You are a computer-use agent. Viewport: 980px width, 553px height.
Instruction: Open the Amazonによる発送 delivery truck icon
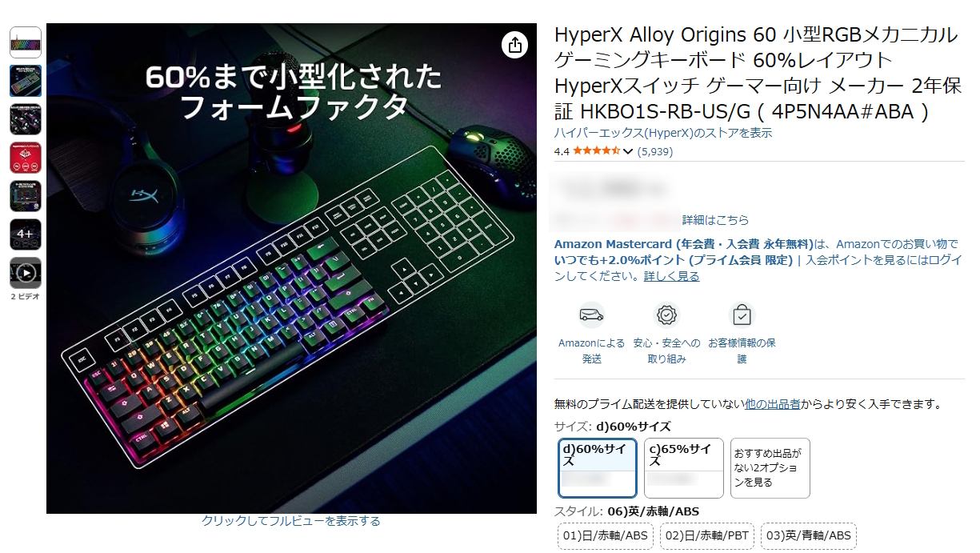[x=591, y=315]
